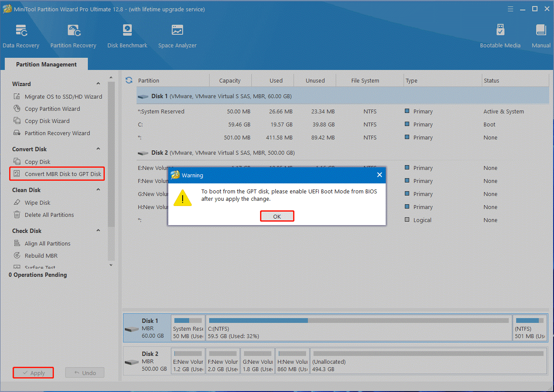Collapse the Clean Disk section
Image resolution: width=554 pixels, height=392 pixels.
pos(98,190)
